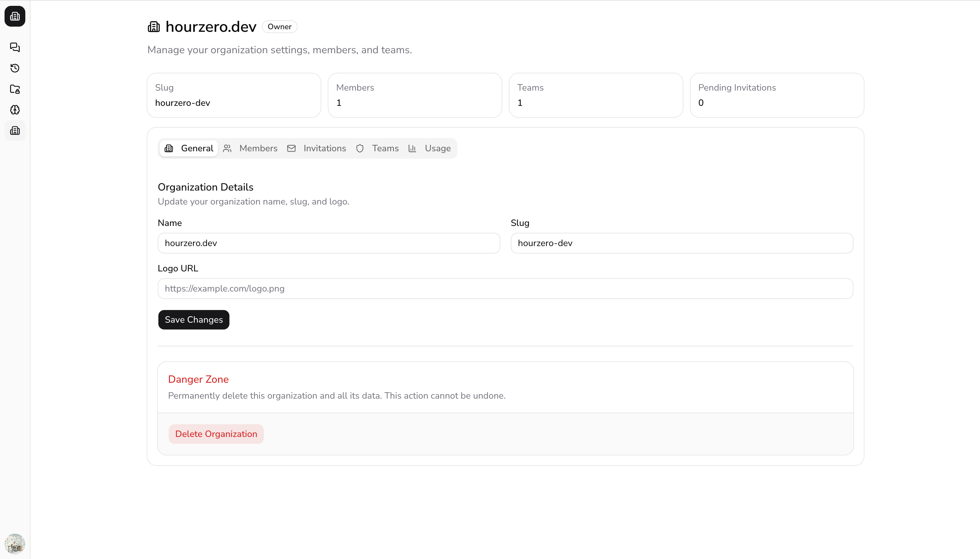980x559 pixels.
Task: Open the brain icon in sidebar
Action: [x=15, y=110]
